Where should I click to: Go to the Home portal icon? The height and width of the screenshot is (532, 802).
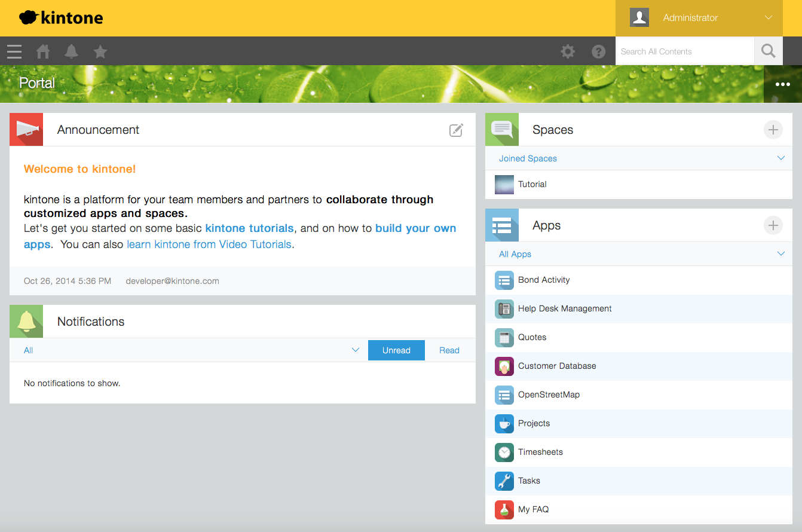(43, 52)
